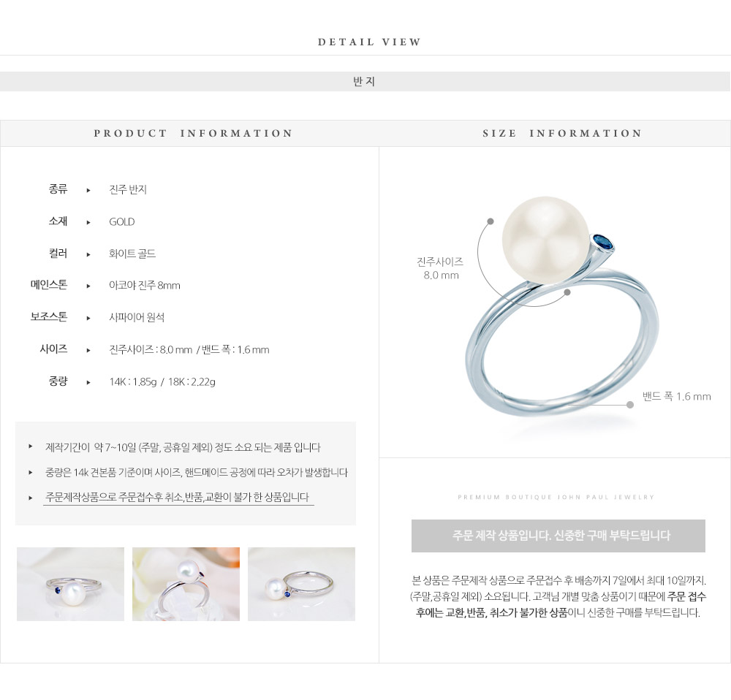Image resolution: width=731 pixels, height=700 pixels.
Task: Click the arrow bullet next to 보조스톤
Action: pos(88,319)
